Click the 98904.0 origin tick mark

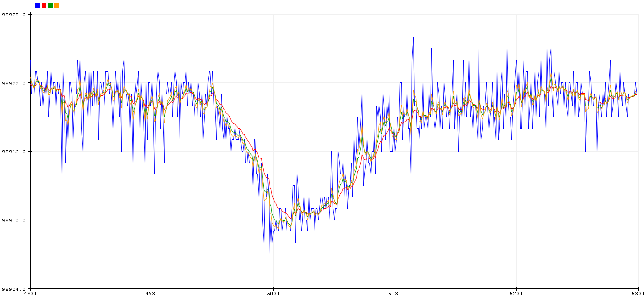[x=29, y=289]
